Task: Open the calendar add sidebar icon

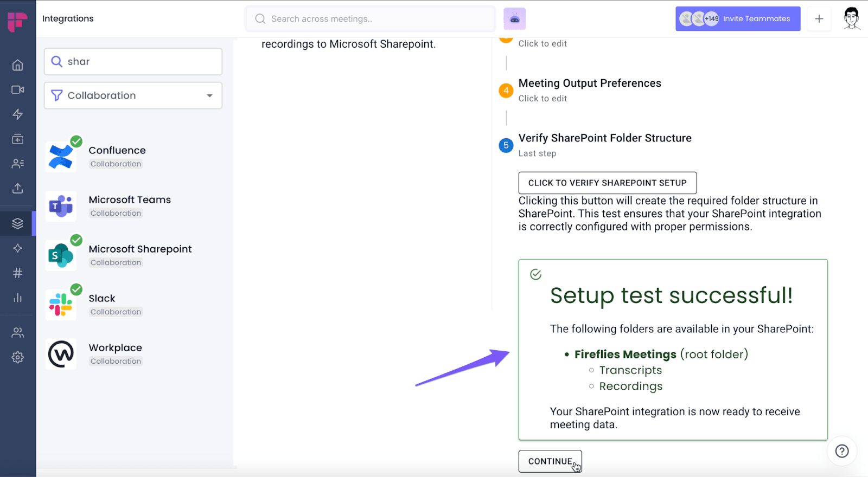Action: pos(17,139)
